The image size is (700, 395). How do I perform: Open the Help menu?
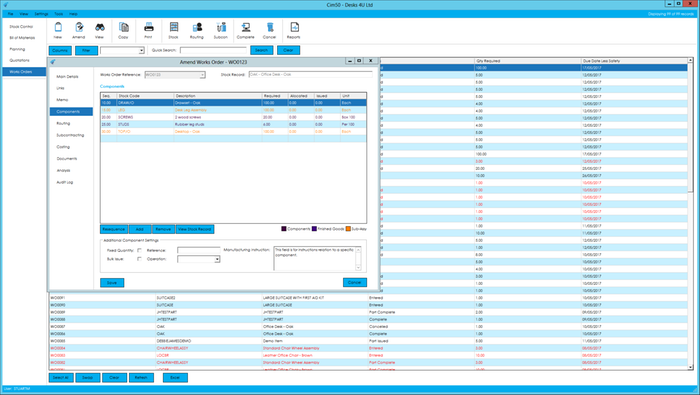click(73, 14)
